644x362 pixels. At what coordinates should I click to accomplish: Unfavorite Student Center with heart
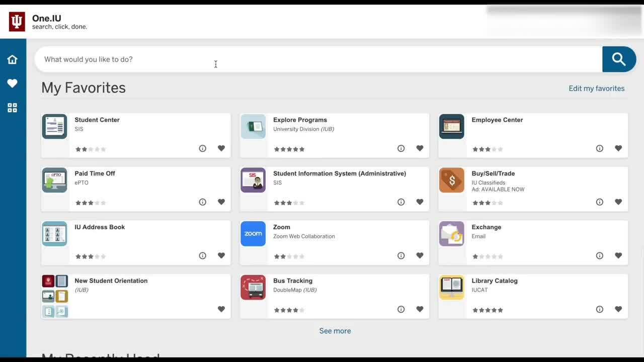tap(221, 148)
